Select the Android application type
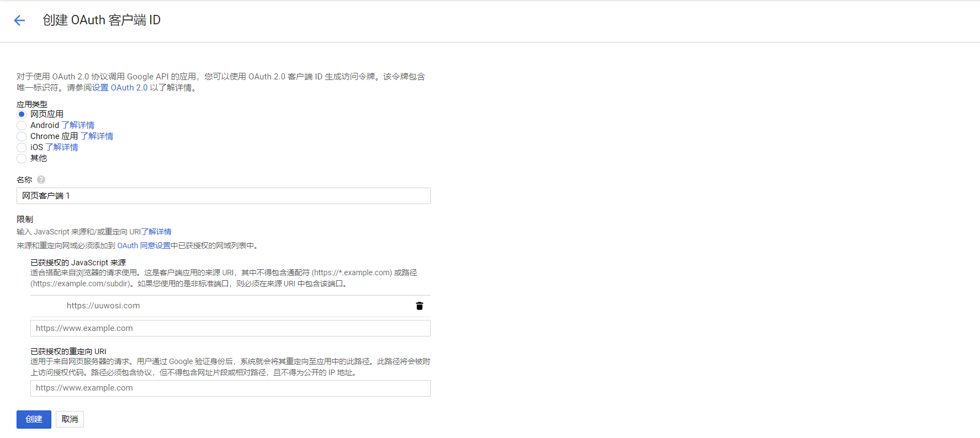Image resolution: width=980 pixels, height=438 pixels. pyautogui.click(x=22, y=125)
